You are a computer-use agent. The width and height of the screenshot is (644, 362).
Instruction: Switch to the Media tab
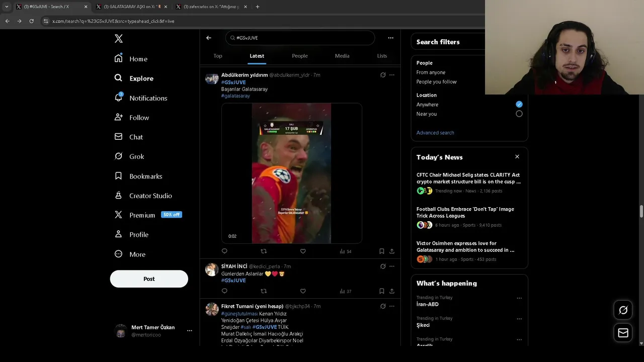(342, 56)
